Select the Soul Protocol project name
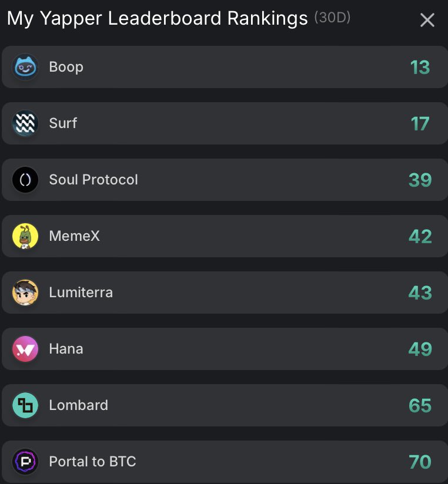 93,180
